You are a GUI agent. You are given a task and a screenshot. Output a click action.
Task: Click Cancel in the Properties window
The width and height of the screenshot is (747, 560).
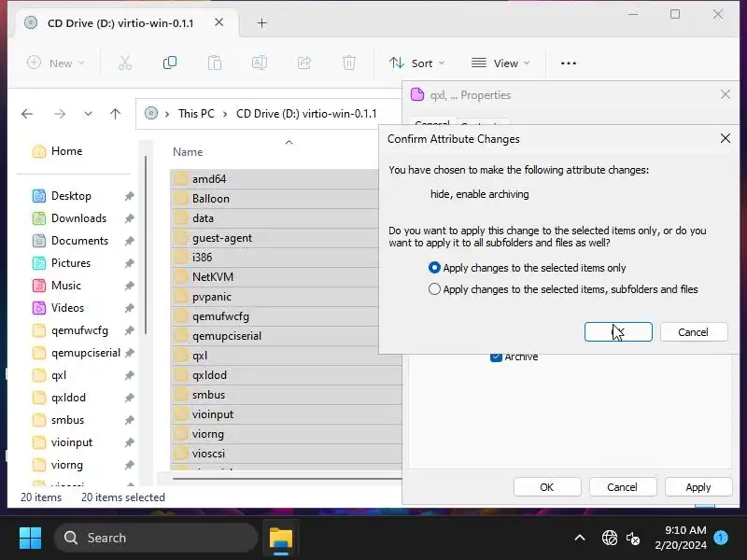(622, 486)
